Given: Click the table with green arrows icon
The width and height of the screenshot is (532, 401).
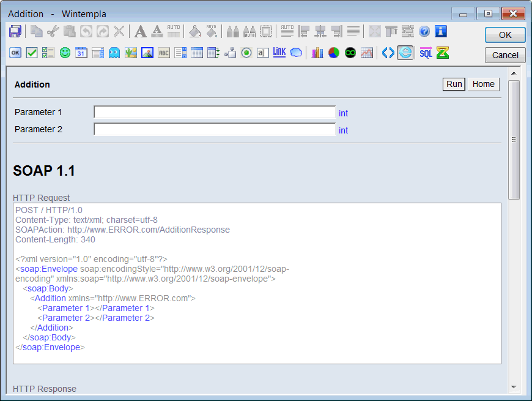Looking at the screenshot, I should pyautogui.click(x=213, y=53).
